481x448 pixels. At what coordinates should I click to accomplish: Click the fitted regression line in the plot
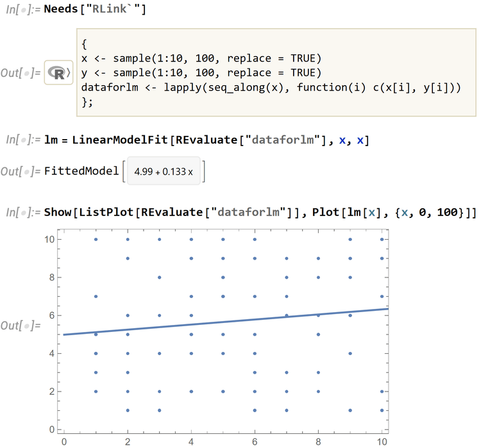pyautogui.click(x=226, y=322)
